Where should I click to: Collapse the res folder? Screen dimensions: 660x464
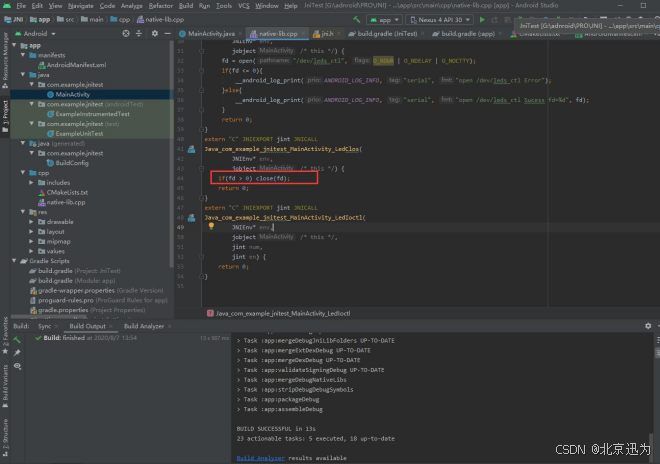click(x=23, y=212)
